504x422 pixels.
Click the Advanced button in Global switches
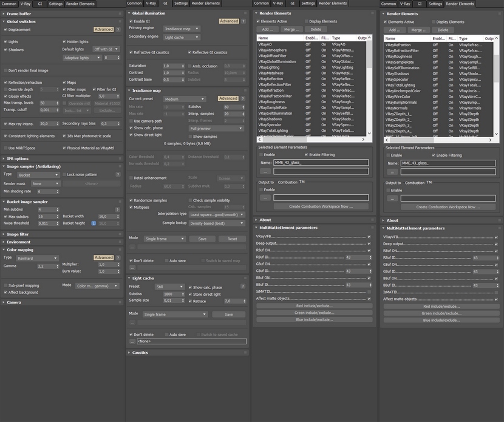[103, 29]
